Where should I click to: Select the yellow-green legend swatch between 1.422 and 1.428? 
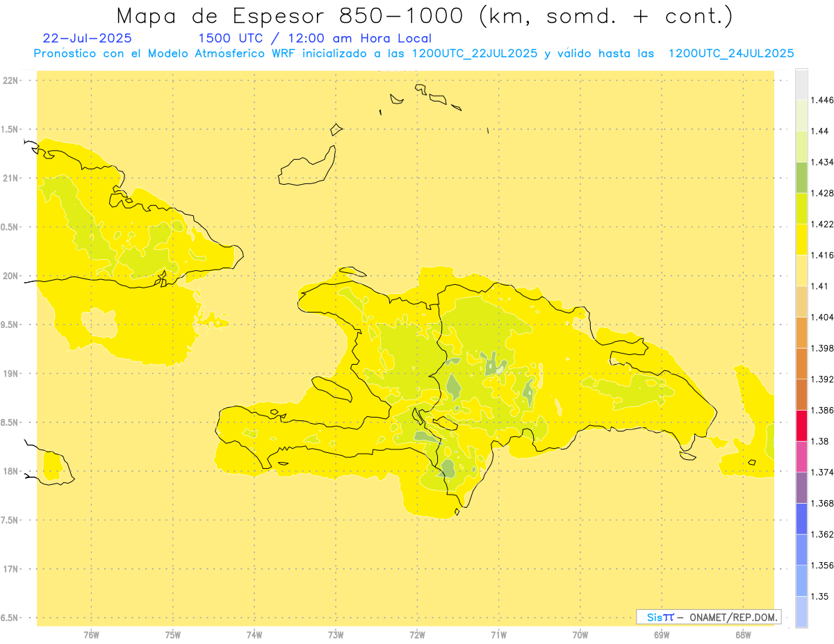(801, 208)
